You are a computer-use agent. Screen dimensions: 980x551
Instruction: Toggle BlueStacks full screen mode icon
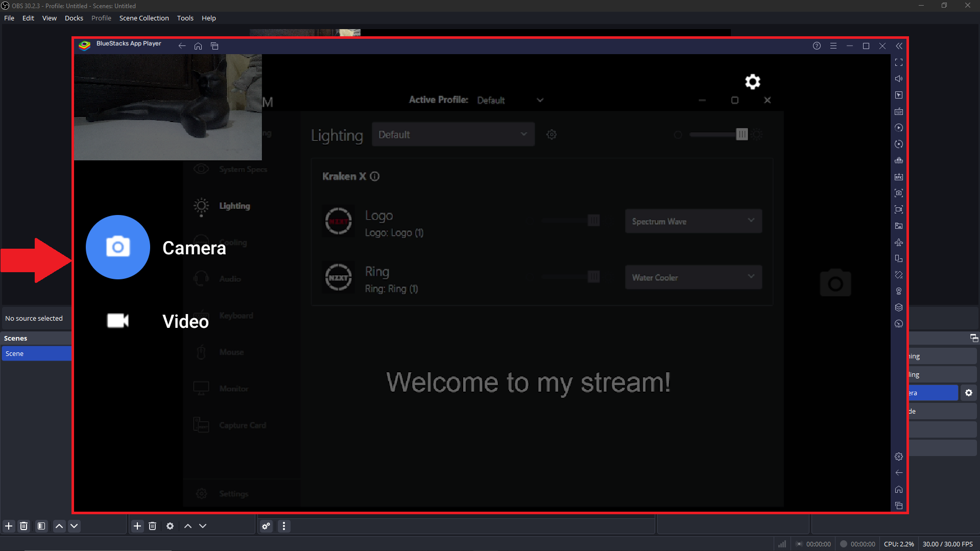899,62
